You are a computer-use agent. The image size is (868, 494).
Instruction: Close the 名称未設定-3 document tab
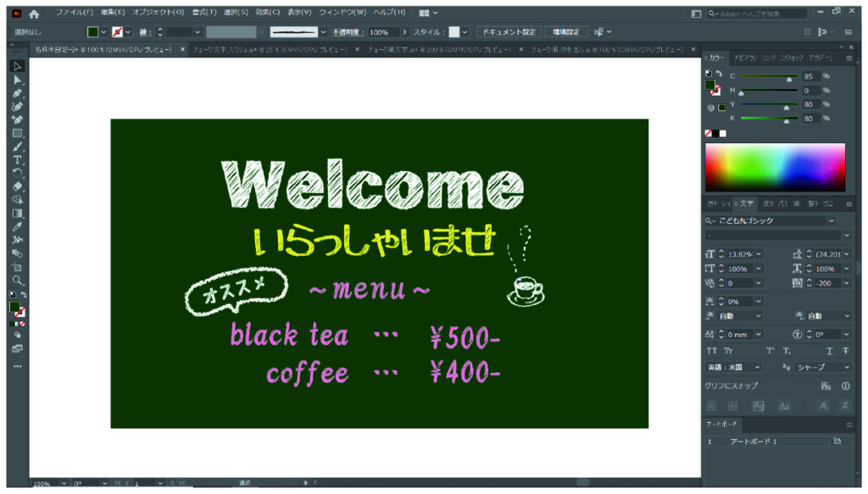(183, 49)
